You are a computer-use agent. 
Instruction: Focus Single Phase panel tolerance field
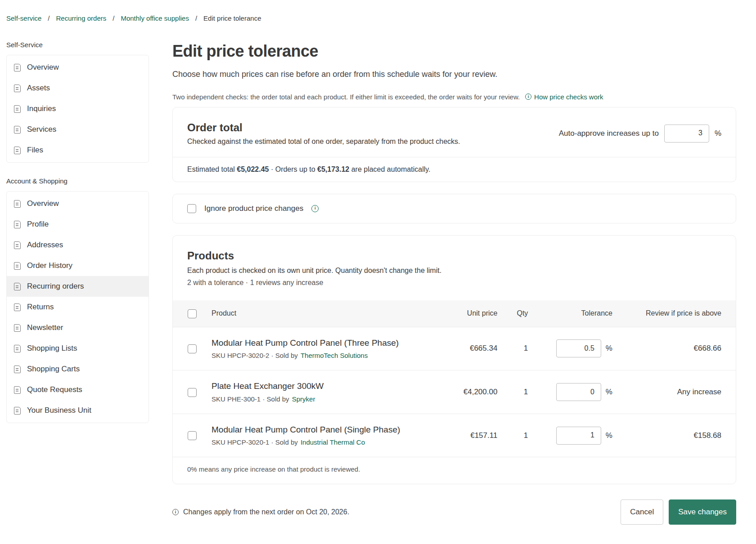pyautogui.click(x=579, y=436)
